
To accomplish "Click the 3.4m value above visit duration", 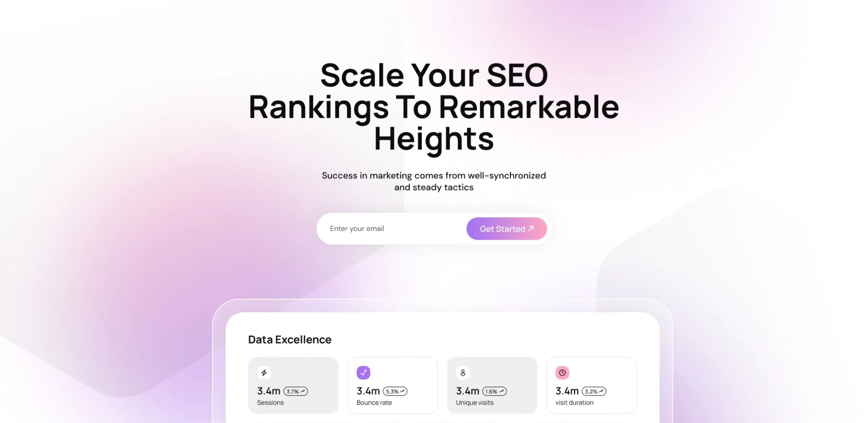I will point(567,391).
